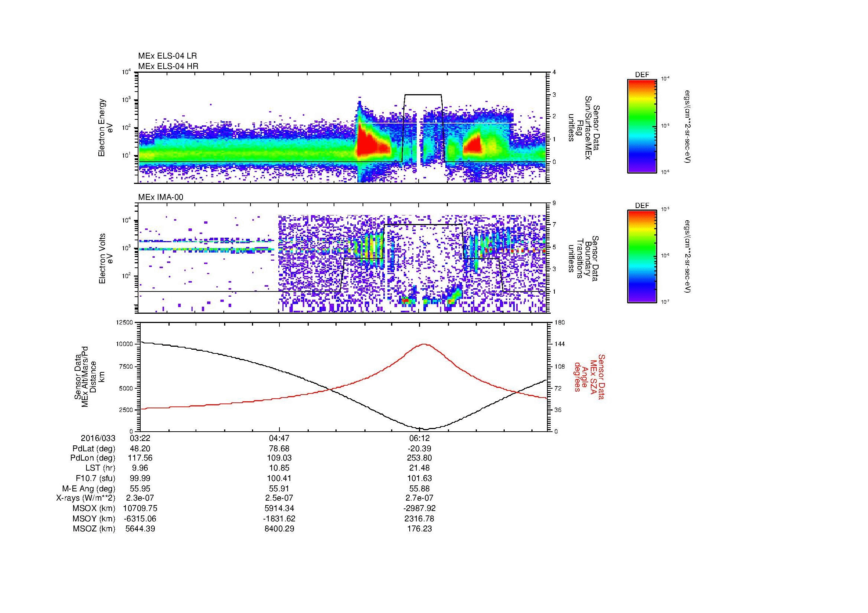Select the "Boundary Transitions" right axis label

click(583, 259)
